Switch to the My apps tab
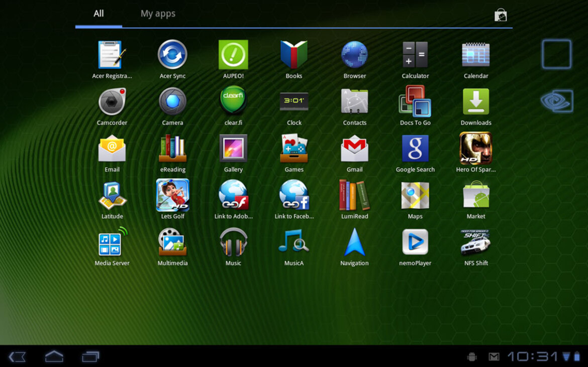Image resolution: width=588 pixels, height=367 pixels. click(x=158, y=14)
